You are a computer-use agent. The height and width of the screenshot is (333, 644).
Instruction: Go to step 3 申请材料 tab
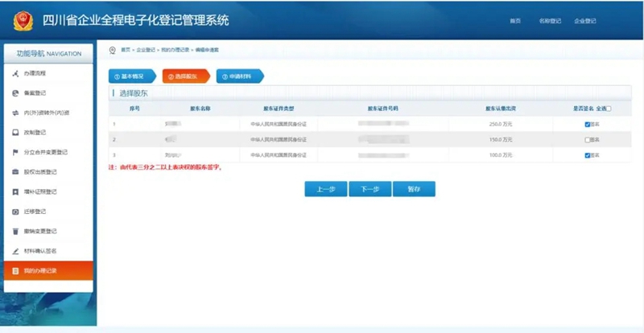(x=240, y=76)
